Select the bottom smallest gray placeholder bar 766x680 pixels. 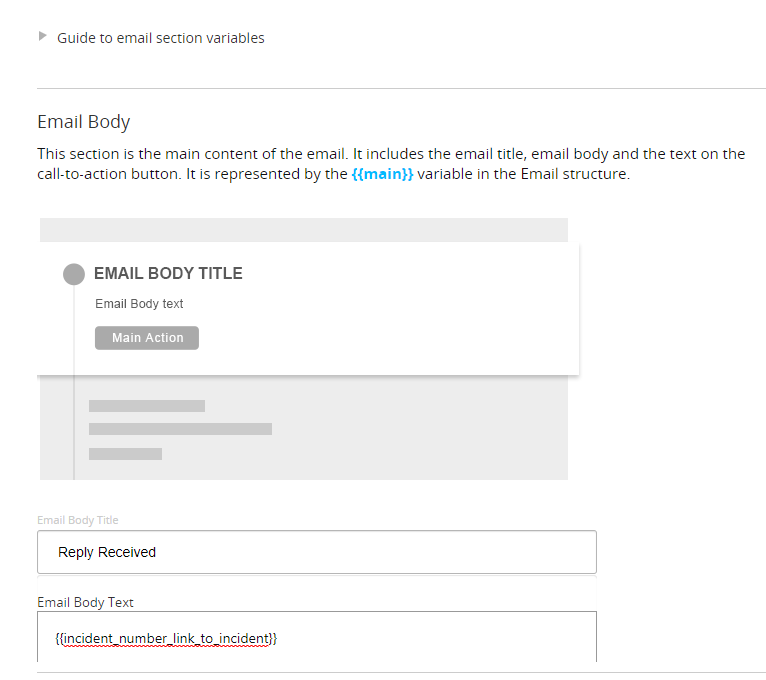(x=126, y=454)
